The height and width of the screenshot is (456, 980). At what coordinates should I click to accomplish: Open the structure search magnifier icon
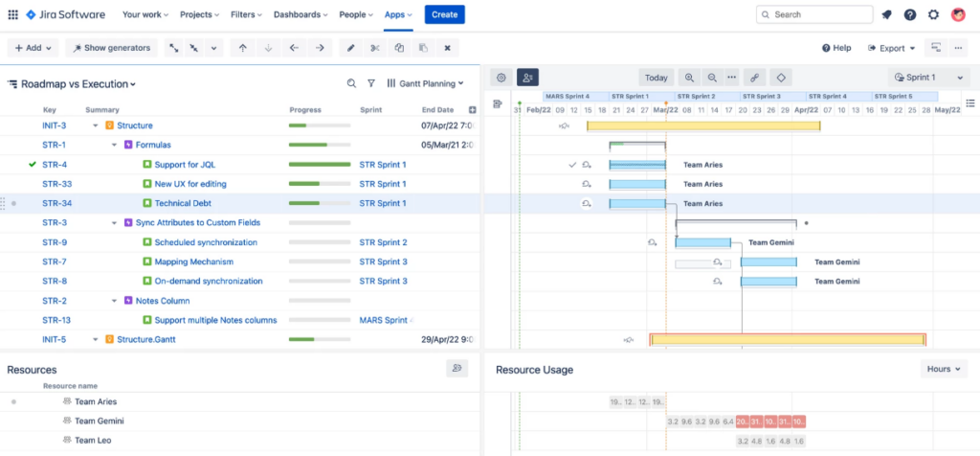(351, 83)
